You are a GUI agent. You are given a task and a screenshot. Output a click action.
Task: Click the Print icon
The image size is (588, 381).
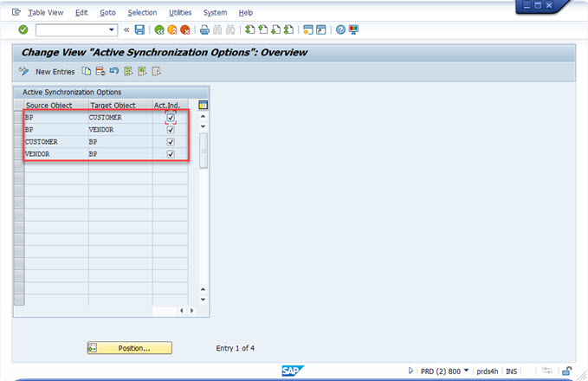tap(204, 30)
